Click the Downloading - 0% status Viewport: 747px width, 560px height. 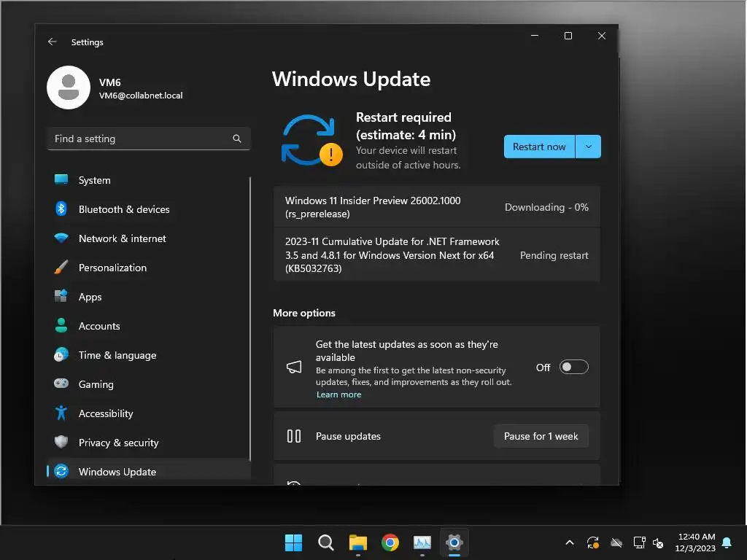(x=546, y=207)
